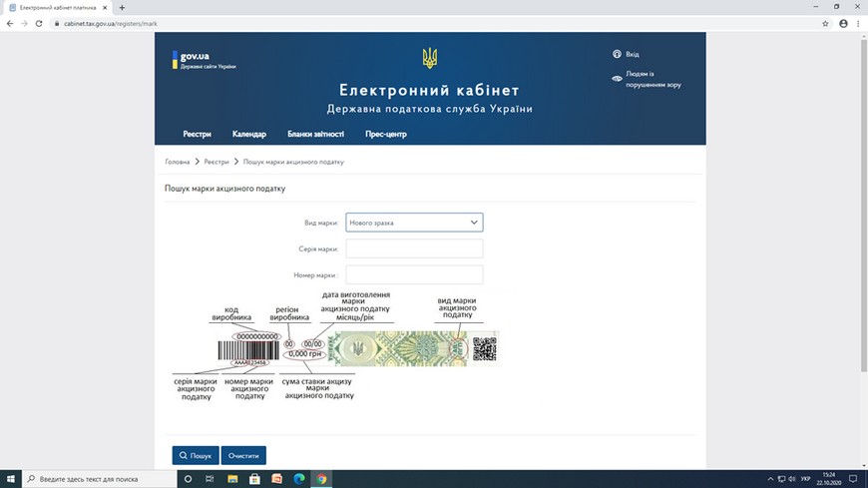Click the Ukrainian trident emblem
The image size is (868, 488).
click(430, 58)
